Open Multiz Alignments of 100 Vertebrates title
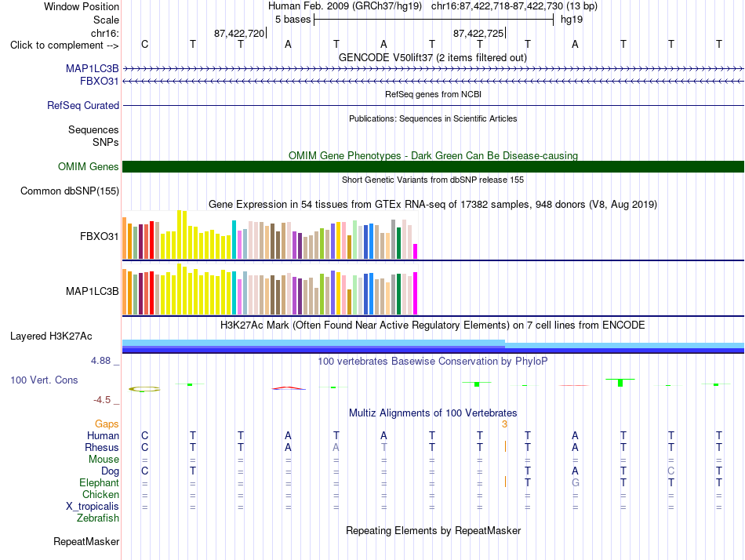Screen dimensions: 745x560 pyautogui.click(x=433, y=413)
